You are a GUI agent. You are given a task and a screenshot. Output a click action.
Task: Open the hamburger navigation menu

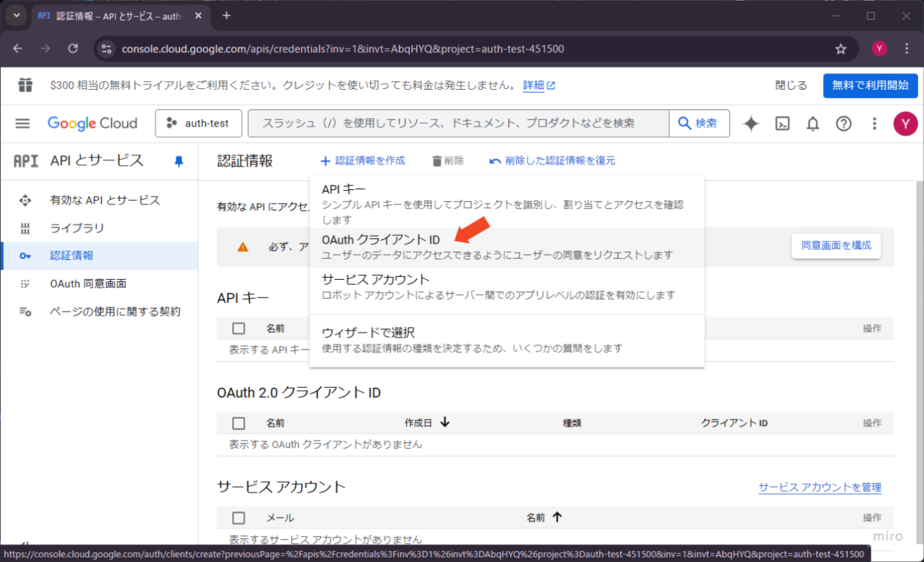click(23, 123)
